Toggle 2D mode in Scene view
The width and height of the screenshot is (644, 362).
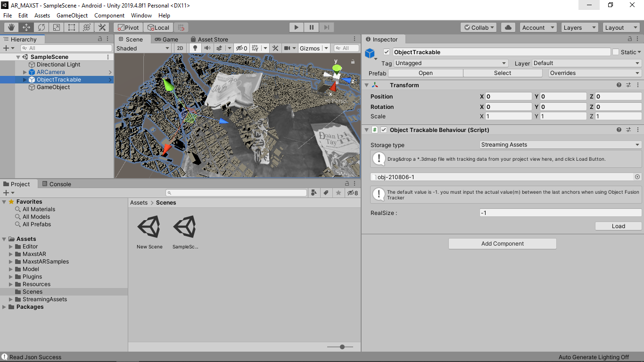[x=180, y=48]
